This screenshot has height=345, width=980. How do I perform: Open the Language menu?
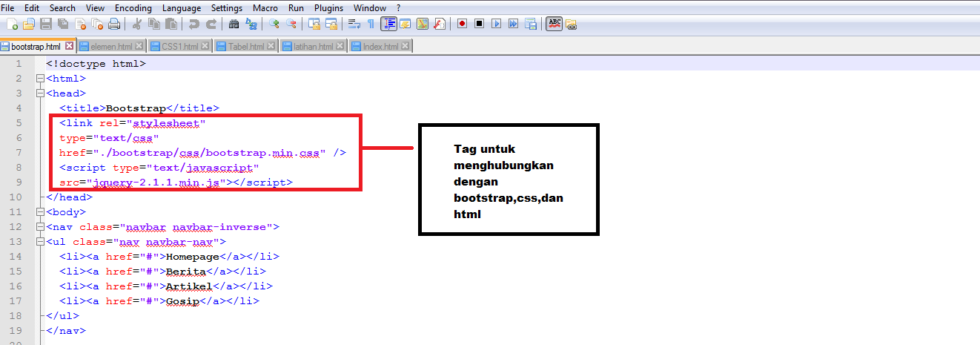[x=181, y=7]
